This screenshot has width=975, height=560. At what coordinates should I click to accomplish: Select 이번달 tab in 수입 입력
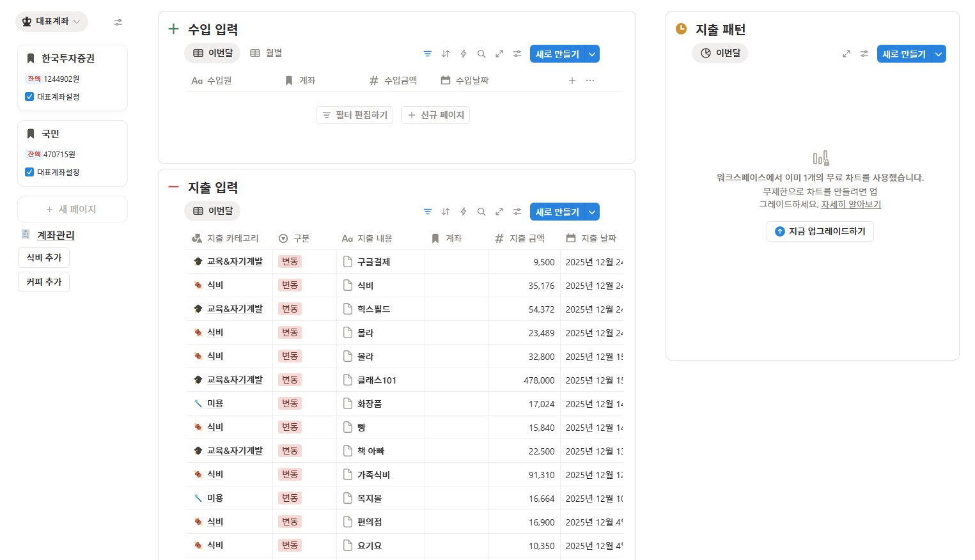212,53
